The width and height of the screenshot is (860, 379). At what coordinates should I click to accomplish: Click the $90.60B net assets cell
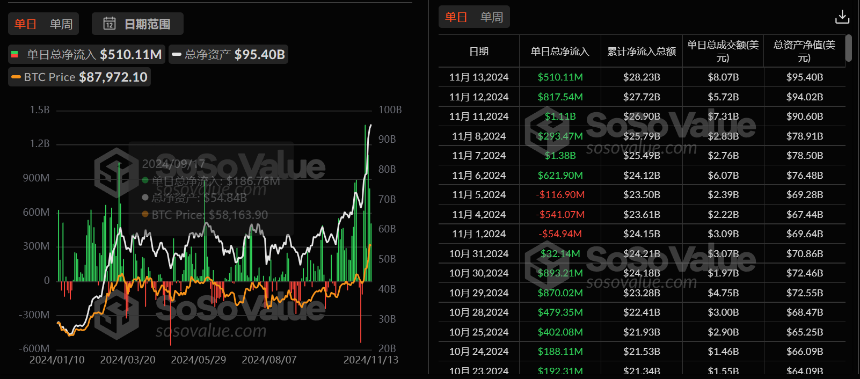[805, 116]
